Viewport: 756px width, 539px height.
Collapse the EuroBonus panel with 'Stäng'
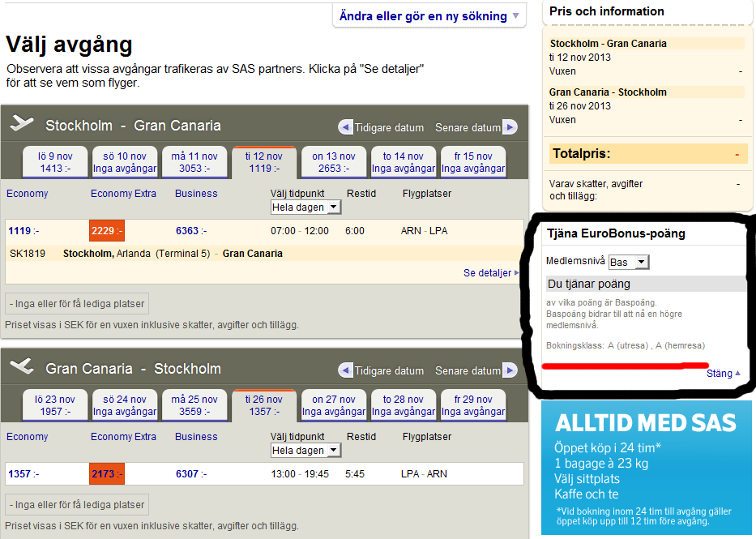coord(723,374)
